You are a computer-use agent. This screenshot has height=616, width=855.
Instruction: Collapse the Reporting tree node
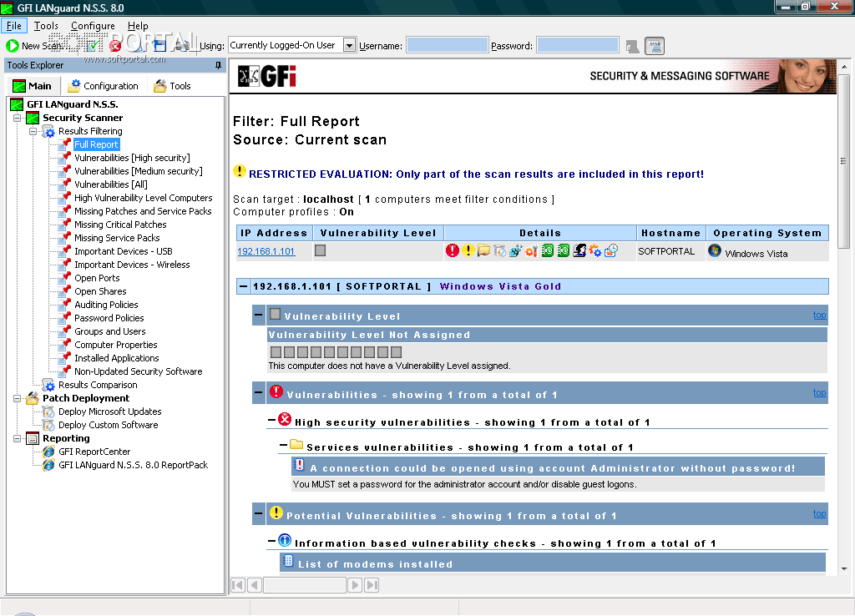pos(17,438)
